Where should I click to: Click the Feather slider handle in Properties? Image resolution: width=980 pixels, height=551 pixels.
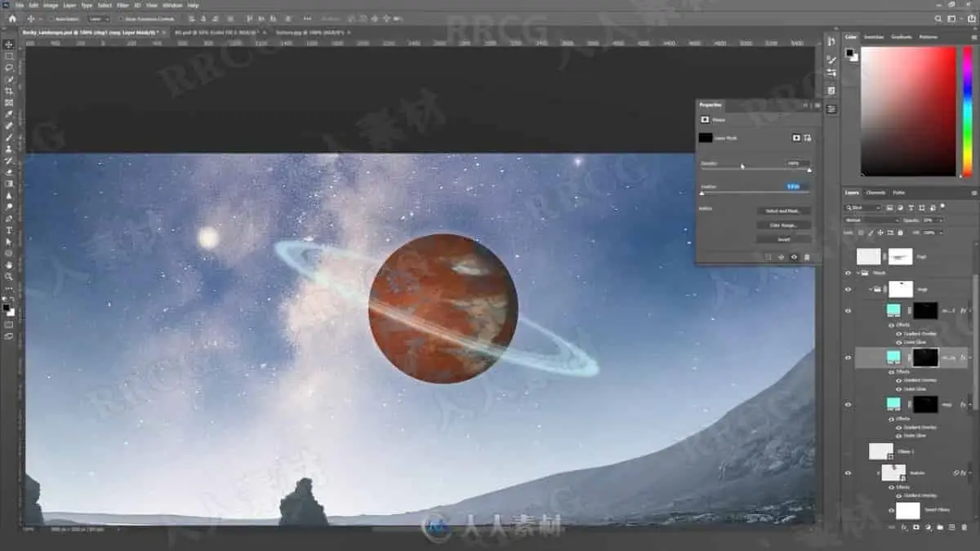(702, 193)
